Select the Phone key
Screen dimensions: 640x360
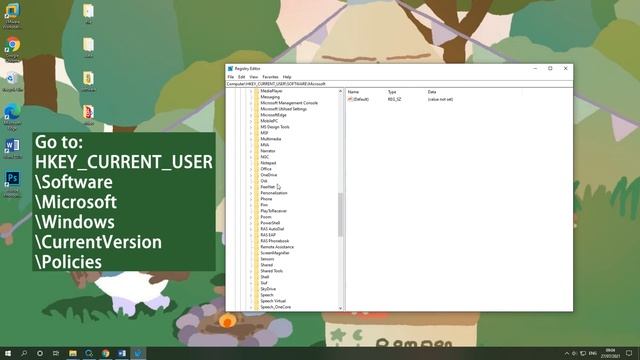266,199
